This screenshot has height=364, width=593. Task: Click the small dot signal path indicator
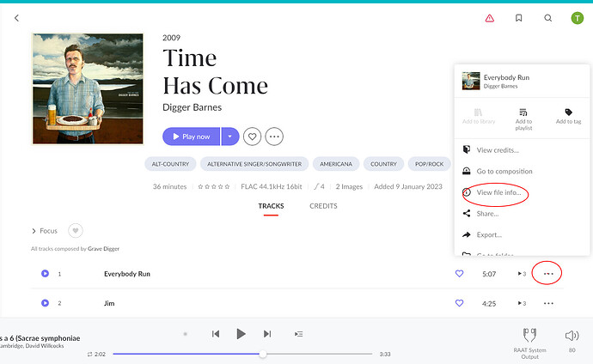point(186,334)
